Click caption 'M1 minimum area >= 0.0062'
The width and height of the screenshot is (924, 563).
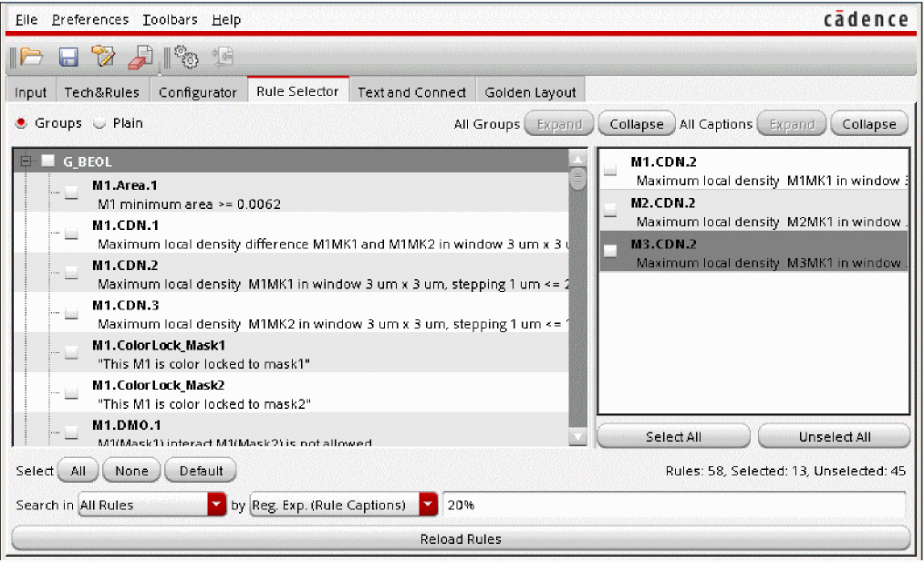point(189,204)
